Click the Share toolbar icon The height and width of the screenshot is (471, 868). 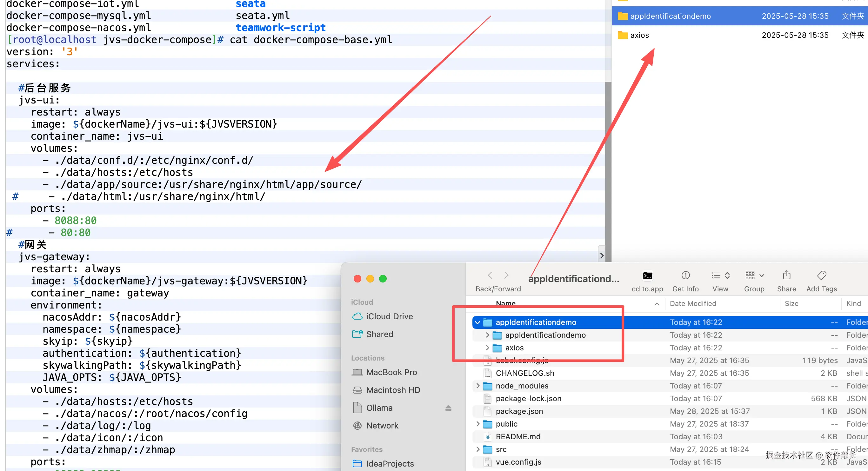[786, 275]
